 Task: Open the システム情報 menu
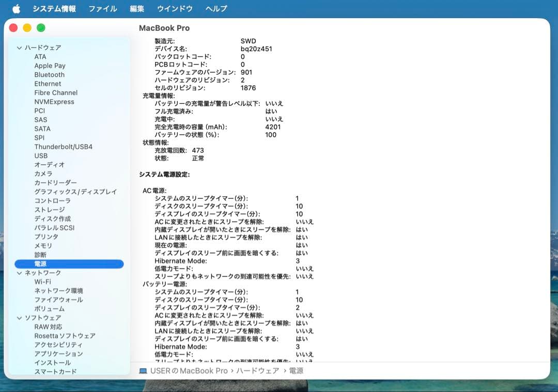54,9
